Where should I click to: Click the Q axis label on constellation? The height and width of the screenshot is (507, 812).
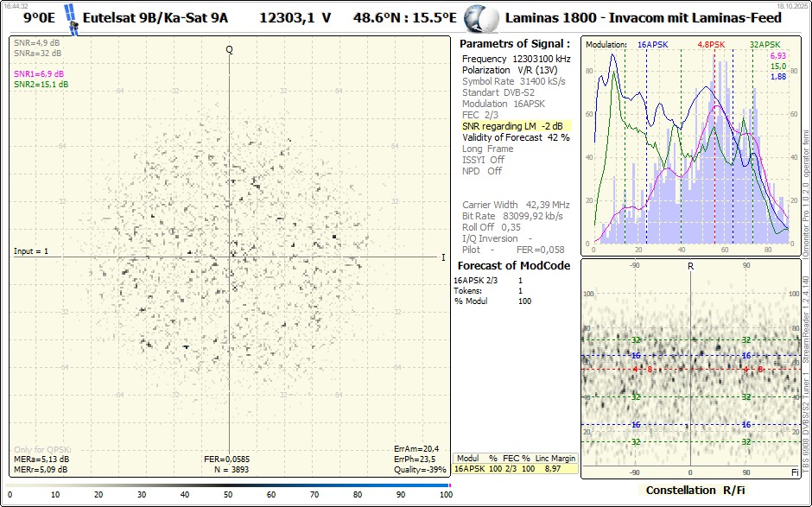(230, 49)
